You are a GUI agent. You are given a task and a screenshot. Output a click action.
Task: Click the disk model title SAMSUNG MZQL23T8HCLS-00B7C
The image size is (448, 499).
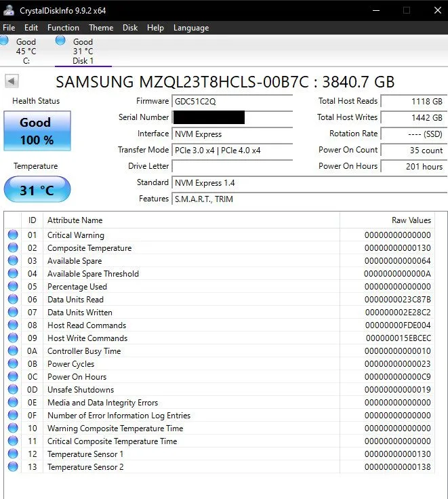coord(182,82)
